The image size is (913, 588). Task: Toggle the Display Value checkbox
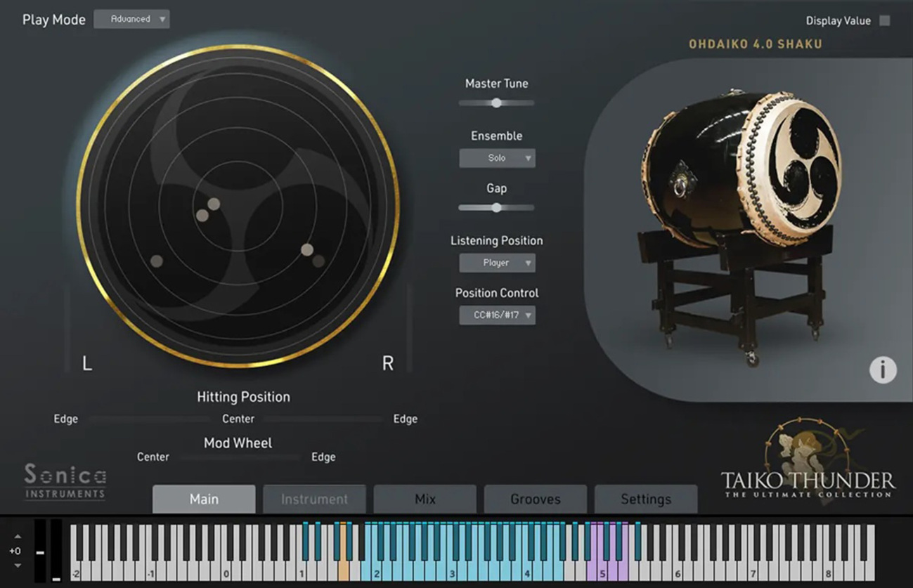coord(885,20)
